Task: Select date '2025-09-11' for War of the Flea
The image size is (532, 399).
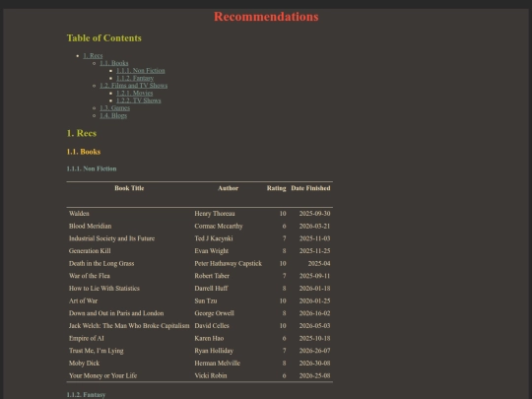Action: click(x=314, y=276)
